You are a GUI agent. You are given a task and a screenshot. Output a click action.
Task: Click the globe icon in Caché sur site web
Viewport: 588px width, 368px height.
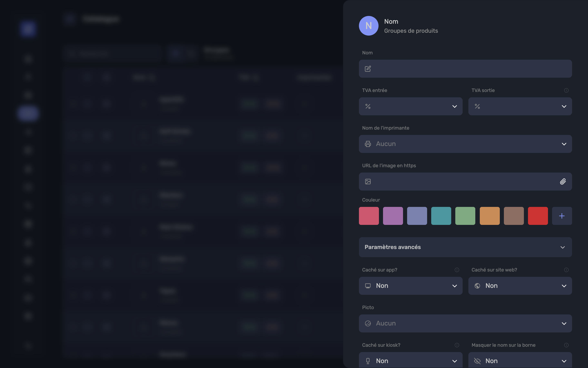[477, 286]
